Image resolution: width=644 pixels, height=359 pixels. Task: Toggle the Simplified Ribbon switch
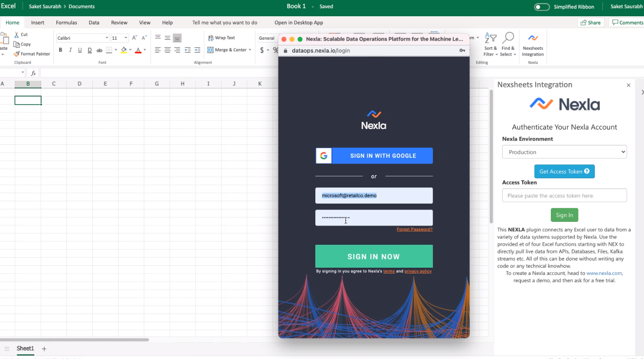click(x=542, y=7)
